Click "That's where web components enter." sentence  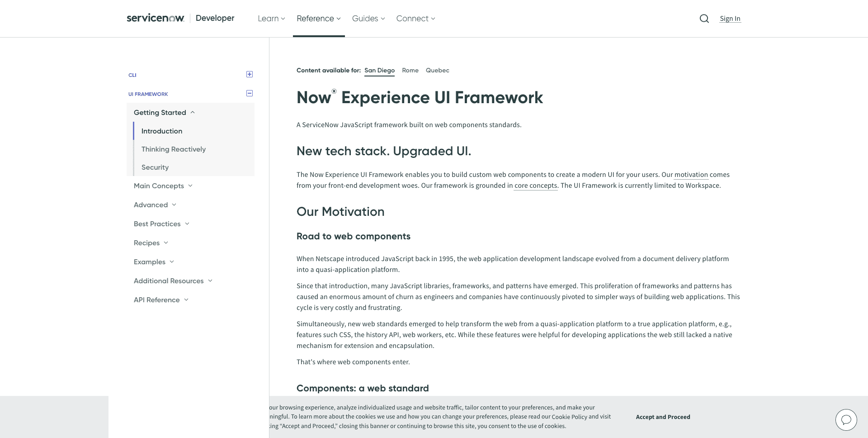353,362
